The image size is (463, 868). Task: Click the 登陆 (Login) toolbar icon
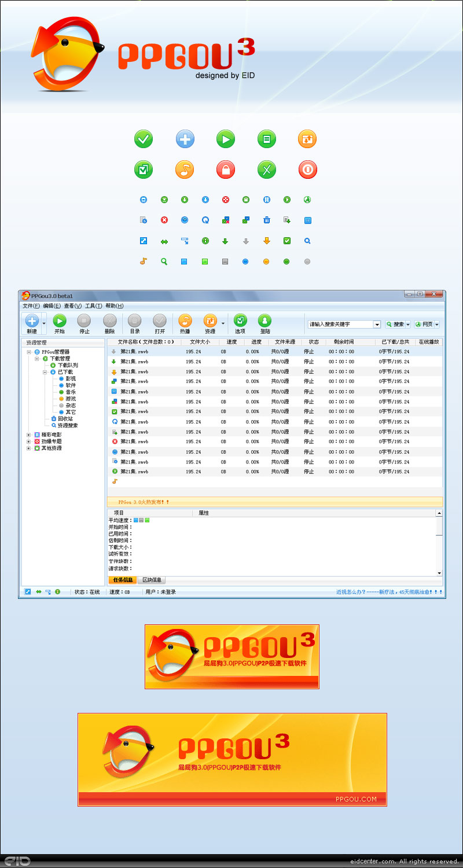[x=265, y=320]
